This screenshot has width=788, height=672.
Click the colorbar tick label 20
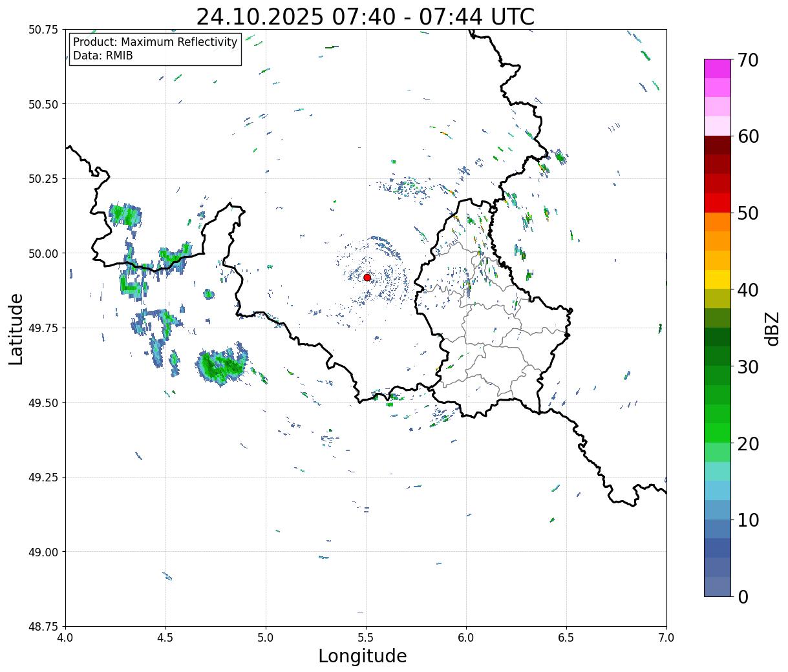[x=748, y=444]
